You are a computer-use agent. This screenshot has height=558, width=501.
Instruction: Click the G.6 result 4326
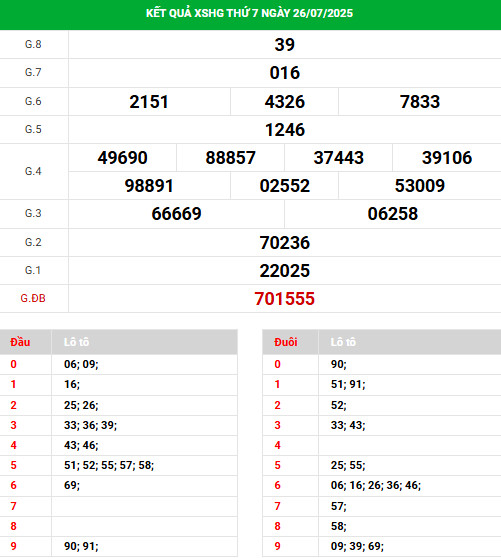[x=285, y=102]
